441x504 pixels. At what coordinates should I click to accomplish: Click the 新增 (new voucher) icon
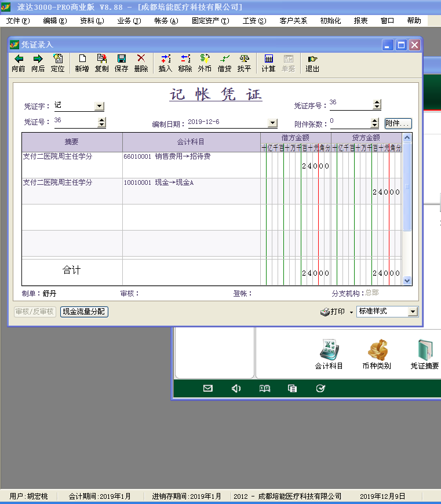[82, 59]
